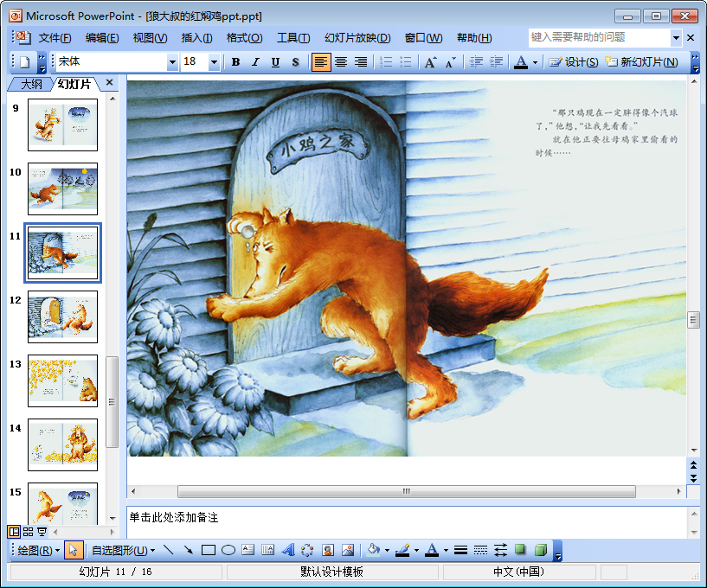Apply line color brush
The width and height of the screenshot is (707, 588).
[x=402, y=550]
